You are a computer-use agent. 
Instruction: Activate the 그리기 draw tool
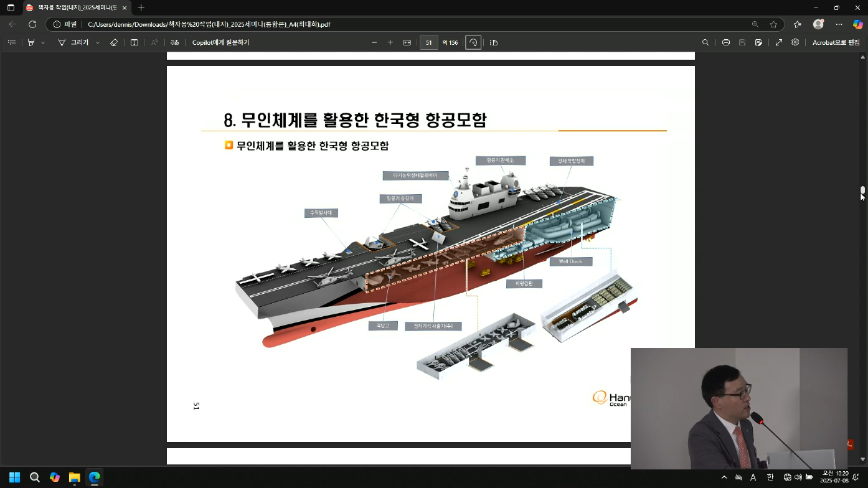point(73,42)
